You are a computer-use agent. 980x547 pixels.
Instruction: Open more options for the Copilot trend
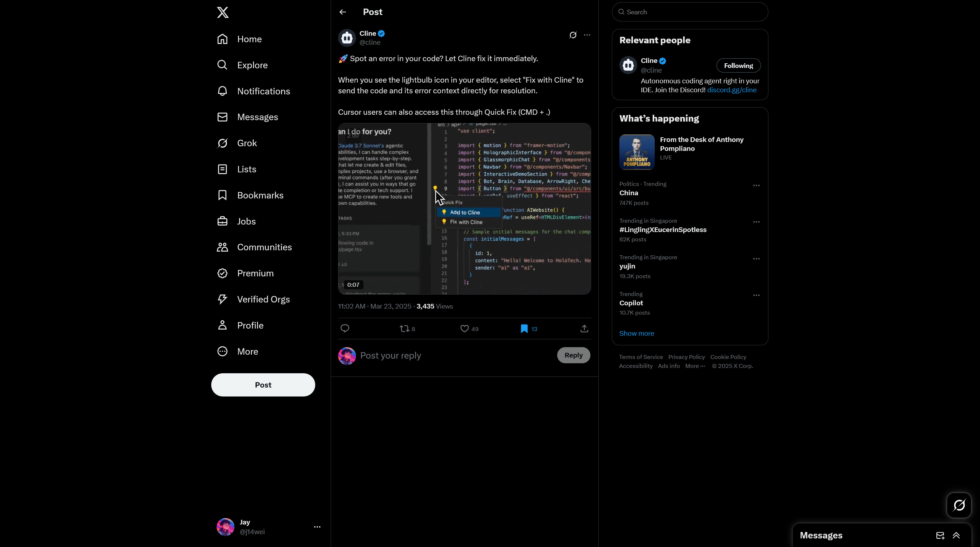(x=756, y=295)
